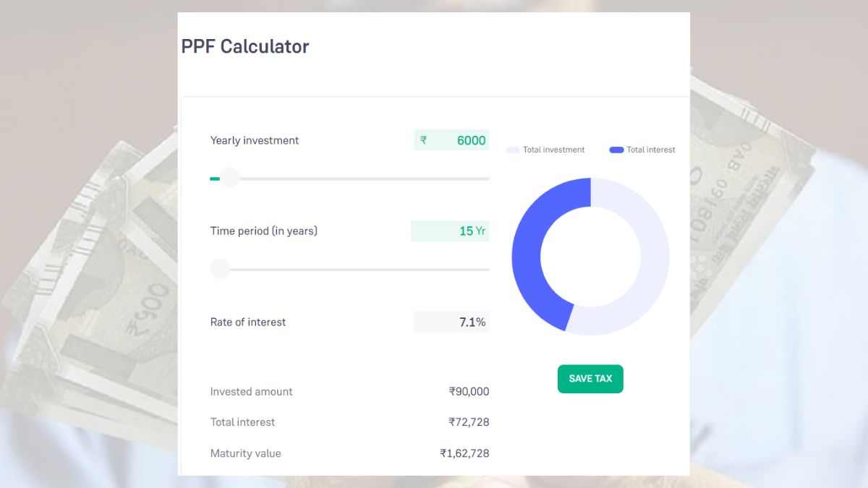Click the Rate of interest 7.1% field

click(451, 322)
